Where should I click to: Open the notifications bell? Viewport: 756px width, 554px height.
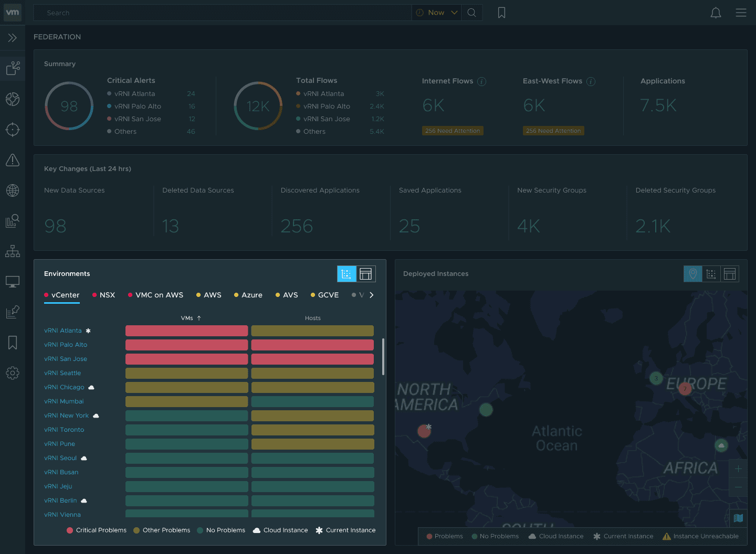coord(716,13)
